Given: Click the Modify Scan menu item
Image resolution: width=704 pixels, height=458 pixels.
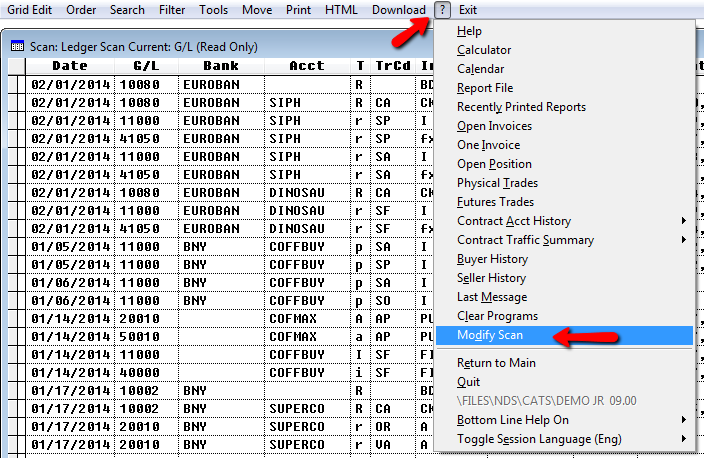Looking at the screenshot, I should [564, 335].
